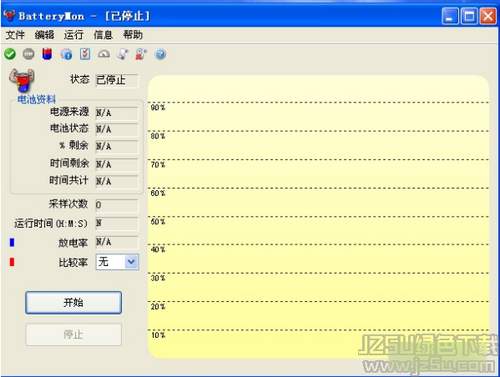Click the 状态 field showing 已停止
The height and width of the screenshot is (377, 500).
click(x=117, y=80)
